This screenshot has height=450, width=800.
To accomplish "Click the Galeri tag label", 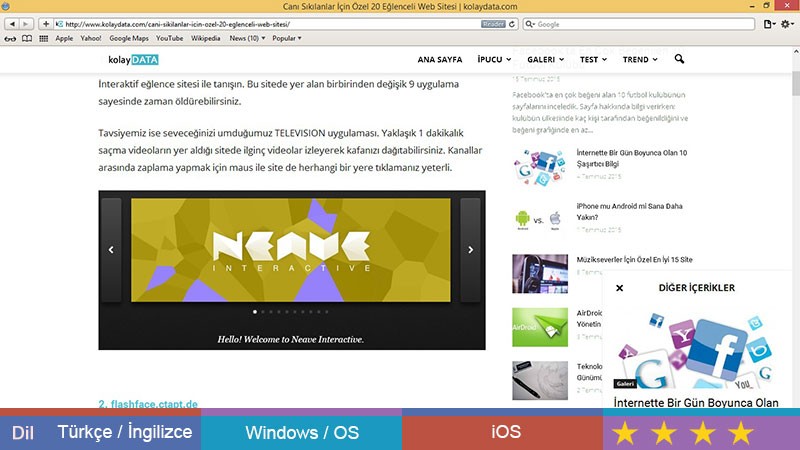I will tap(625, 384).
